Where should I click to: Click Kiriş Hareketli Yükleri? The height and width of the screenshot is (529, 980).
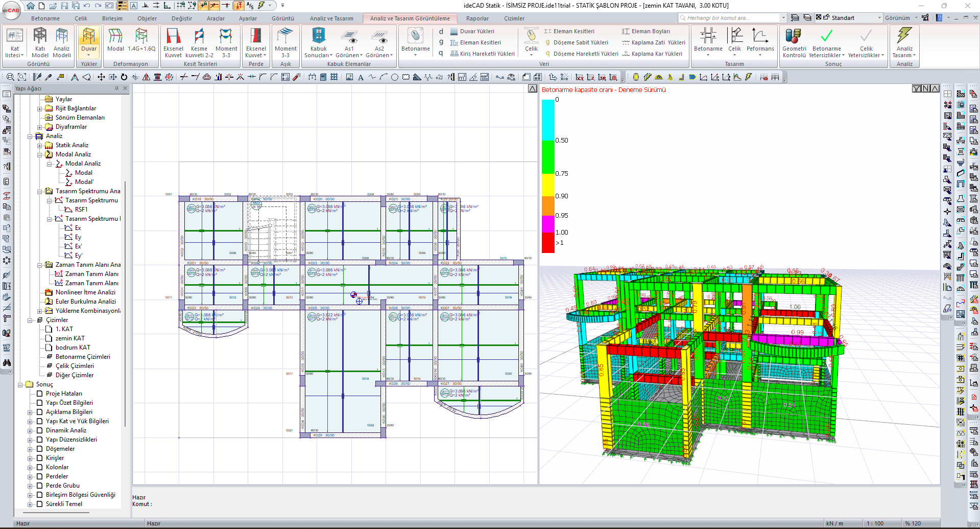point(483,54)
